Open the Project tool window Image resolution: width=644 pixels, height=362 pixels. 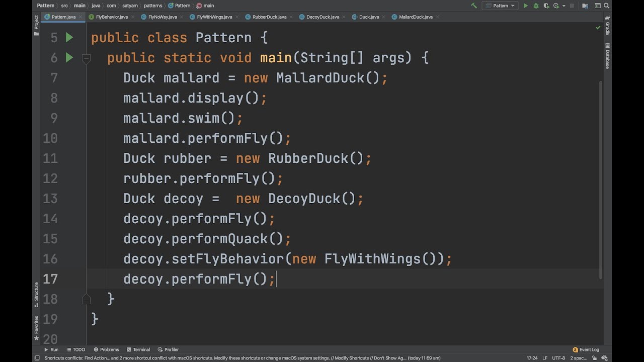36,26
